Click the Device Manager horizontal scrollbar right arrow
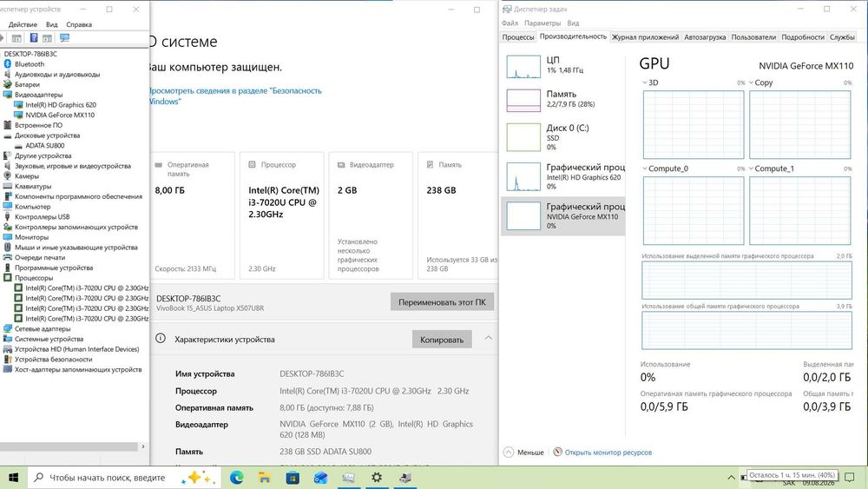This screenshot has width=868, height=489. pos(143,446)
